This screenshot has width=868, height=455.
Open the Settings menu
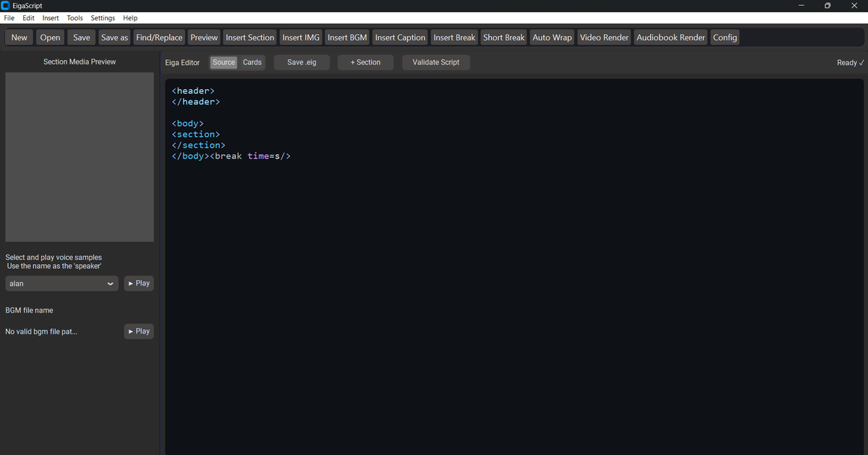pyautogui.click(x=103, y=18)
